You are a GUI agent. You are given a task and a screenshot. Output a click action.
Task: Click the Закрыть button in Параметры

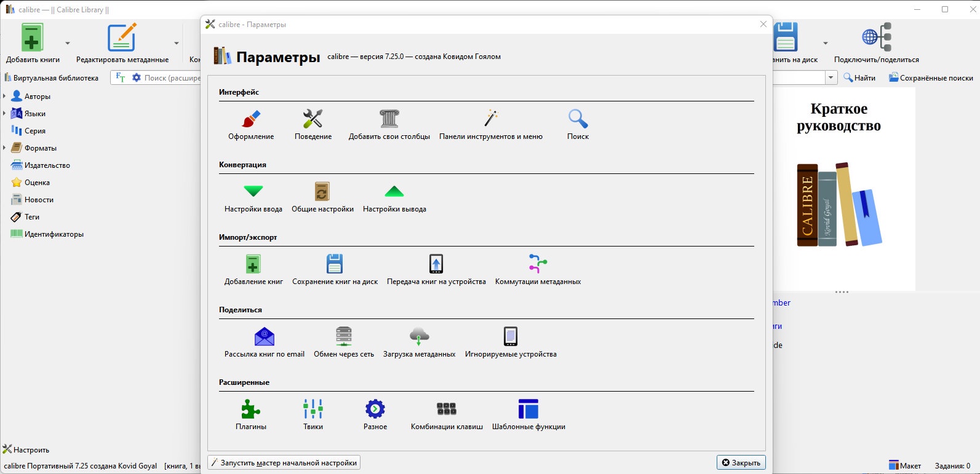point(741,463)
